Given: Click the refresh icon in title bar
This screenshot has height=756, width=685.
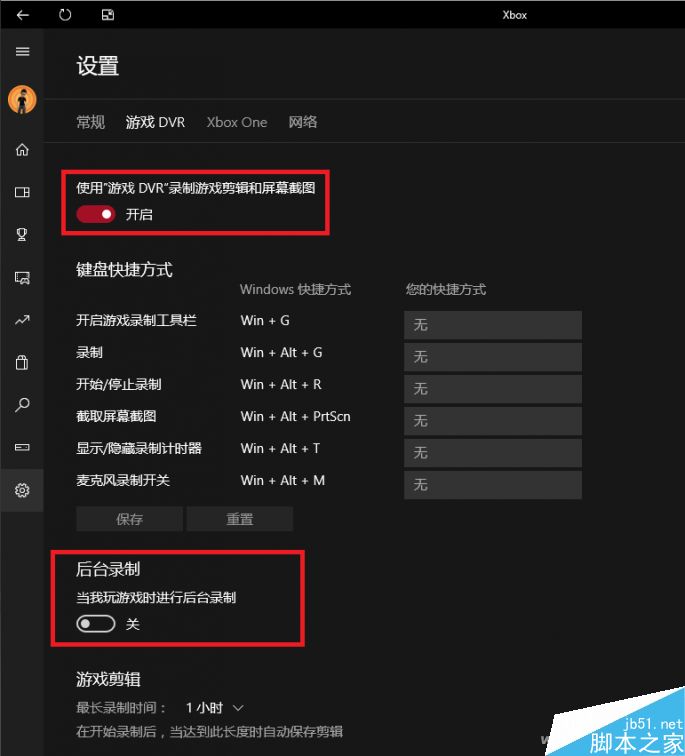Looking at the screenshot, I should tap(65, 15).
